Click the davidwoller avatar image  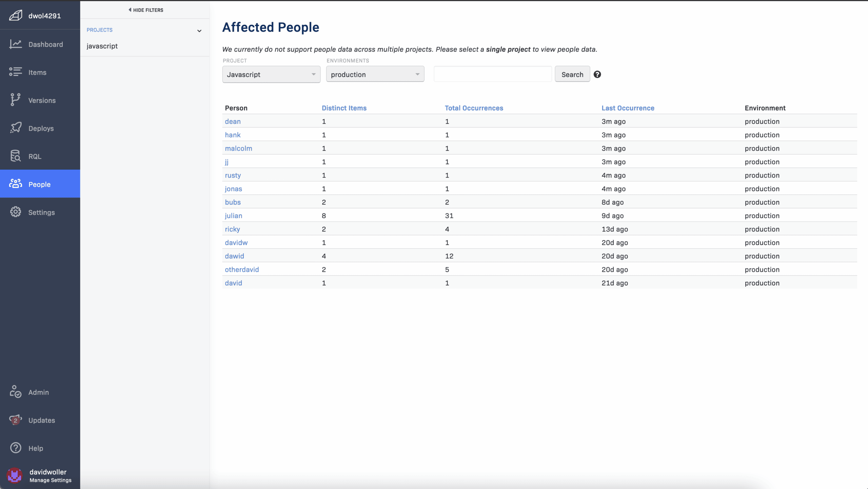pyautogui.click(x=15, y=475)
